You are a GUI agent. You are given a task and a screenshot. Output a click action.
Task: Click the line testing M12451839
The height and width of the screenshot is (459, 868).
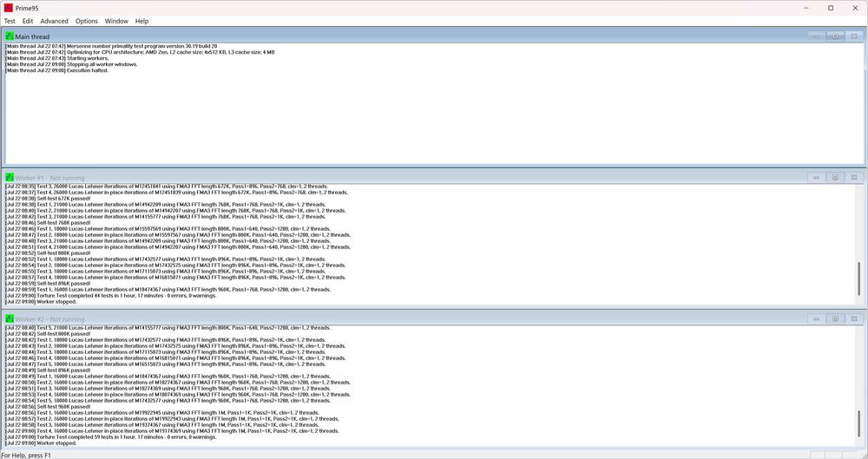pyautogui.click(x=176, y=192)
